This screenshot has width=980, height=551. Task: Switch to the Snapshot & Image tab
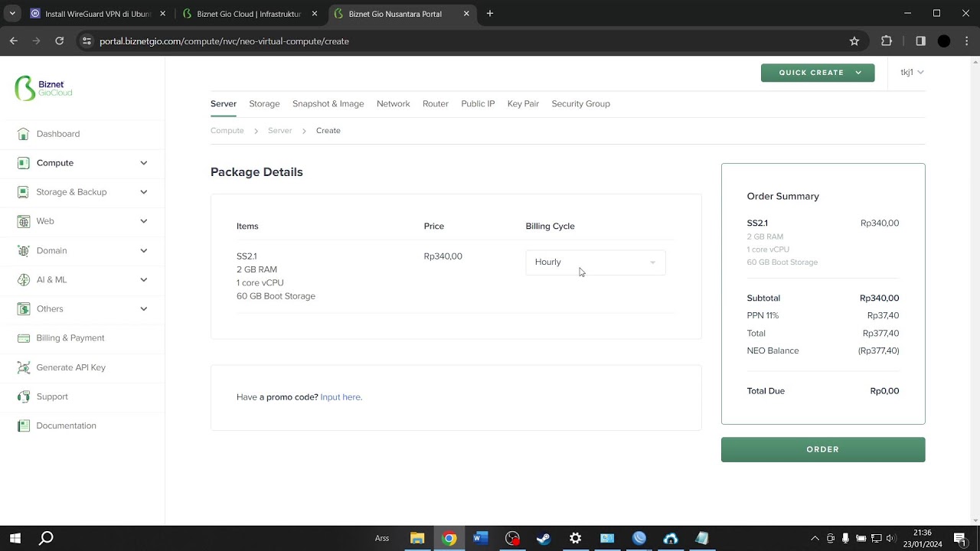point(328,104)
